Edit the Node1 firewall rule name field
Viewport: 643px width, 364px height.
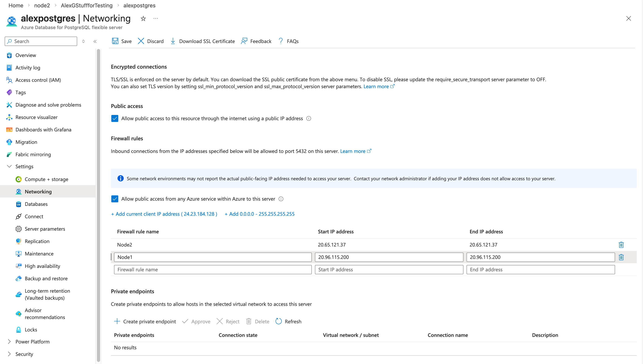click(x=213, y=257)
